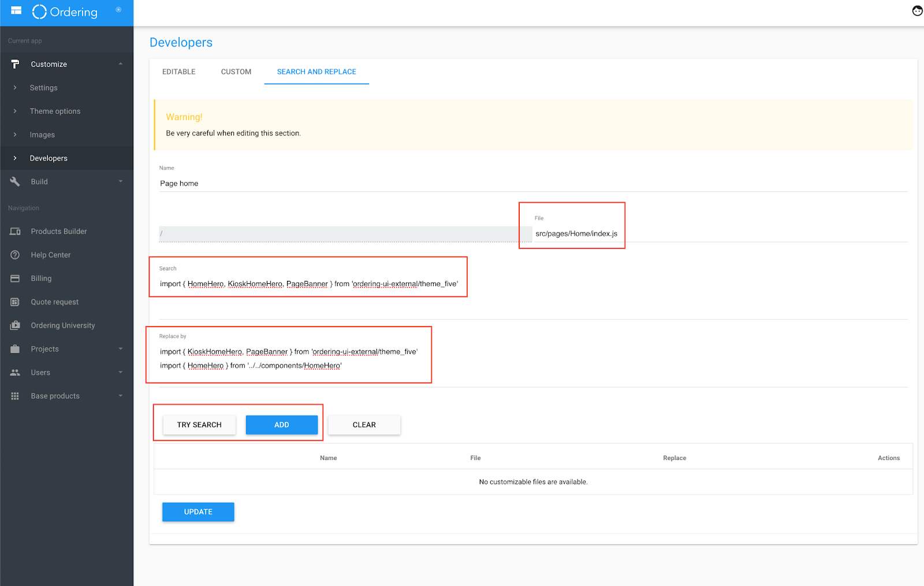Click the Help Center question mark icon
The width and height of the screenshot is (924, 586).
point(15,255)
